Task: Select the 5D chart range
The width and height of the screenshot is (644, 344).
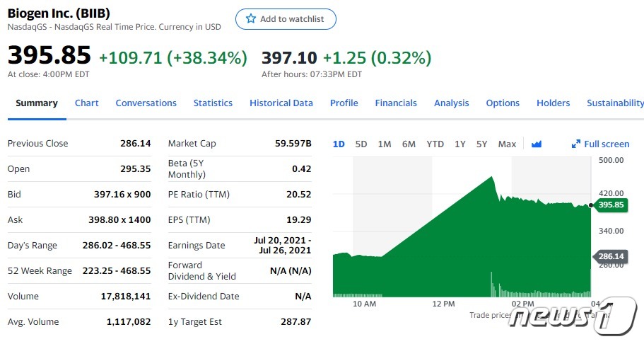Action: tap(361, 144)
